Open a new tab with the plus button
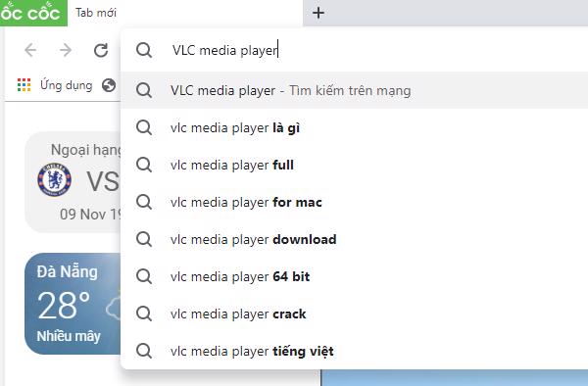This screenshot has height=386, width=588. click(x=318, y=13)
